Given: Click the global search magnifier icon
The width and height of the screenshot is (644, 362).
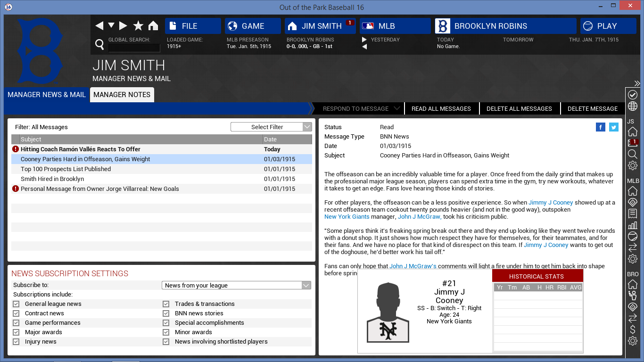Looking at the screenshot, I should [x=99, y=44].
